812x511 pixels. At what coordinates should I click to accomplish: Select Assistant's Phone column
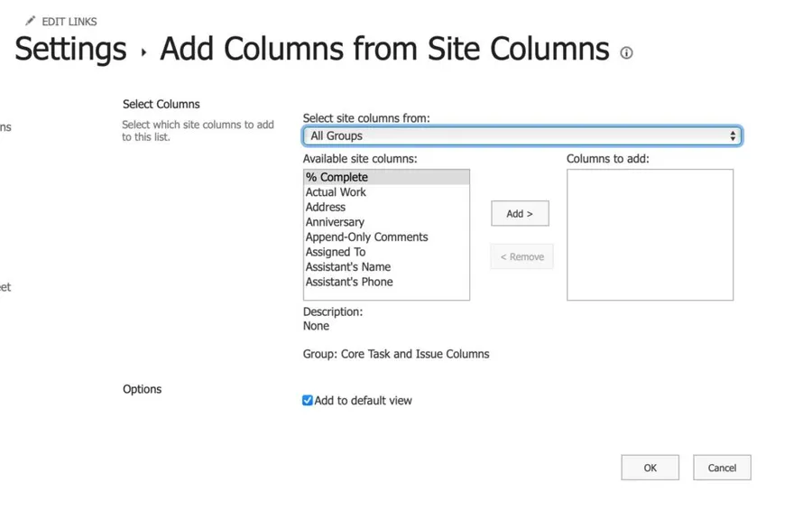point(349,282)
